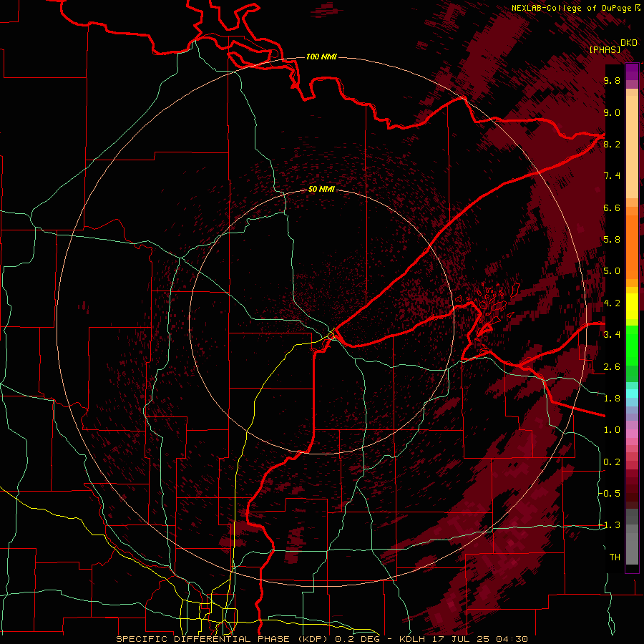Click the 17 JUL 25 date in caption

(x=460, y=639)
